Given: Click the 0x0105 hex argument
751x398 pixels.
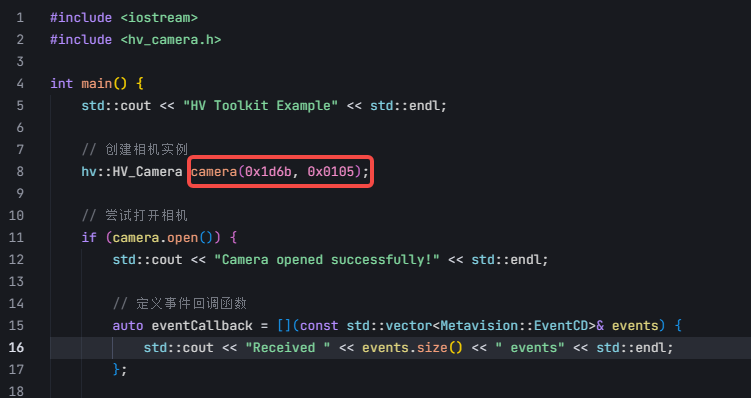Looking at the screenshot, I should 330,171.
